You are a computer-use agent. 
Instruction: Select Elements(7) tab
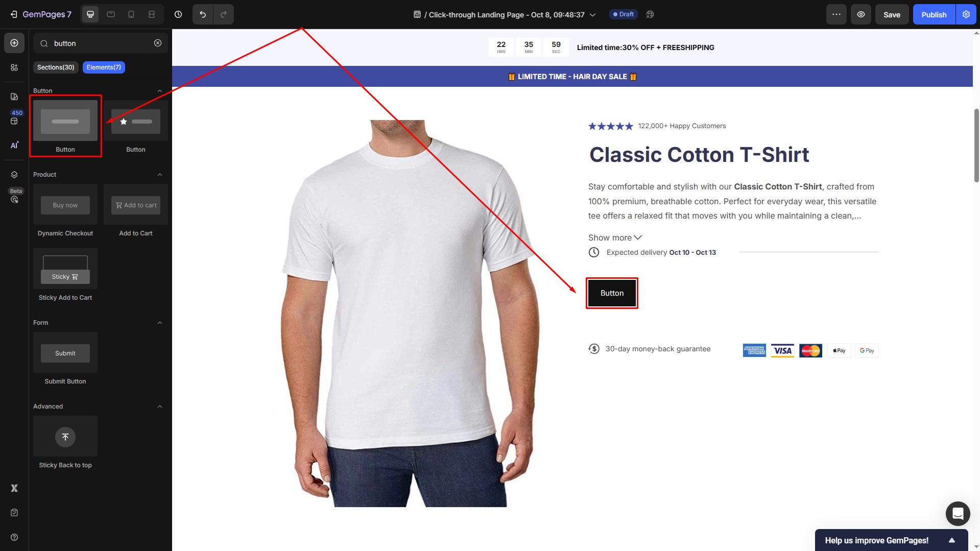tap(104, 67)
